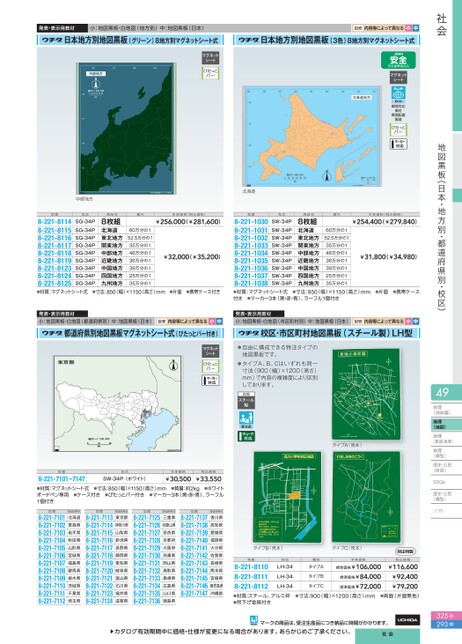
Task: Select product code 8-221-8110 LH-34
Action: click(x=251, y=567)
